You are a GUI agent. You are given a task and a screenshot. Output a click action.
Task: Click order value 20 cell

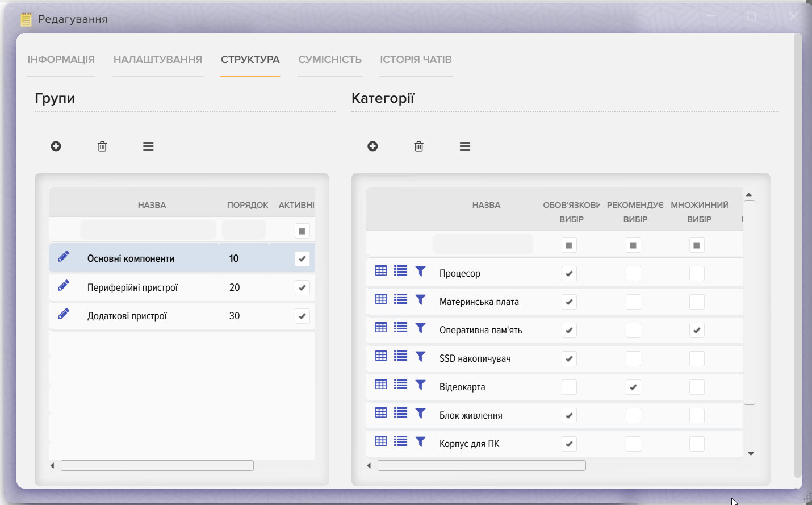point(235,287)
